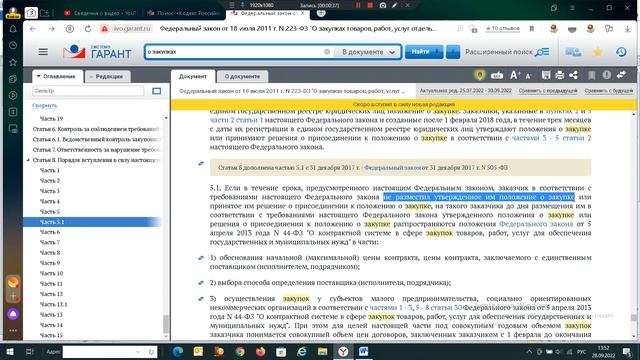Image resolution: width=640 pixels, height=360 pixels.
Task: Click the info circle icon in document toolbar
Action: (607, 75)
